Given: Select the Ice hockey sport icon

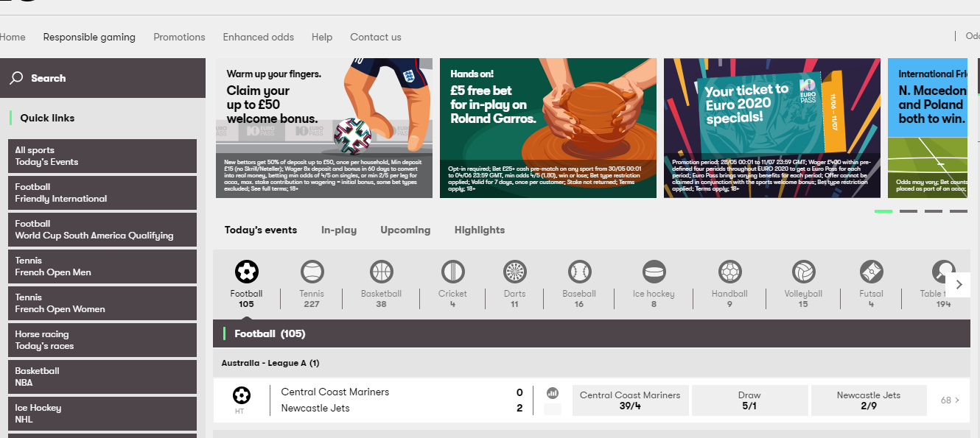Looking at the screenshot, I should (x=654, y=273).
